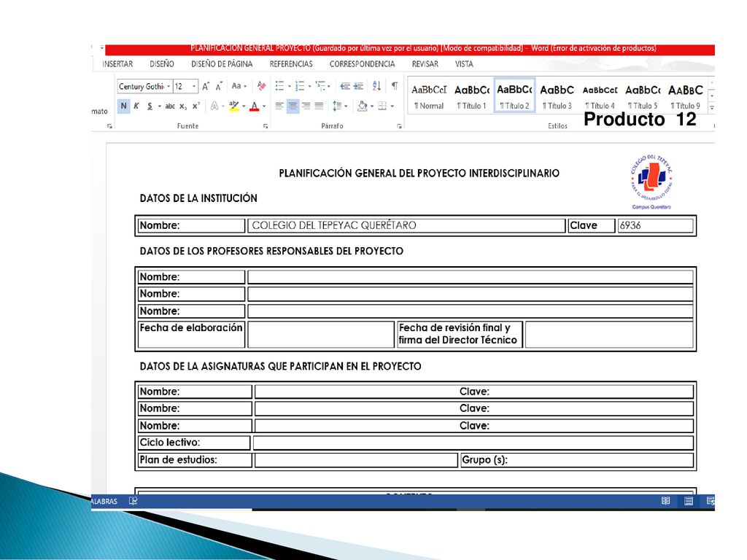
Task: Align text right
Action: click(x=306, y=106)
